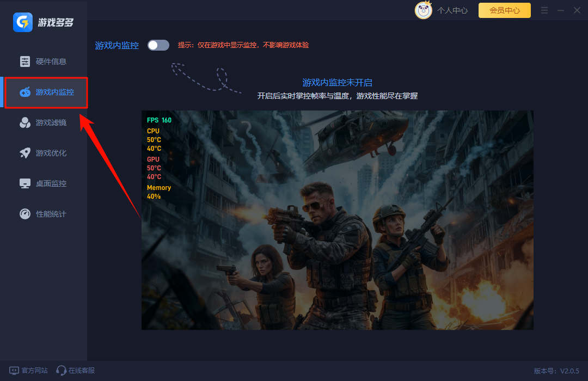Open 个人中心
Image resolution: width=588 pixels, height=381 pixels.
pyautogui.click(x=452, y=10)
